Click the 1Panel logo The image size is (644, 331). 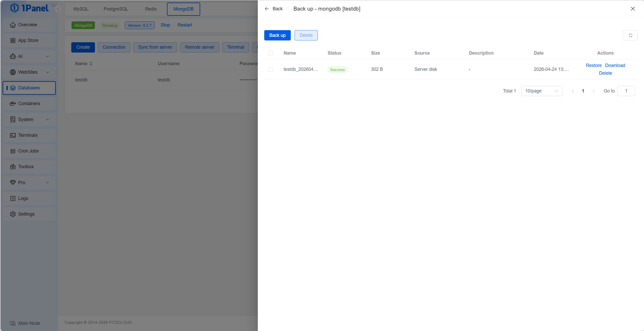pyautogui.click(x=29, y=8)
